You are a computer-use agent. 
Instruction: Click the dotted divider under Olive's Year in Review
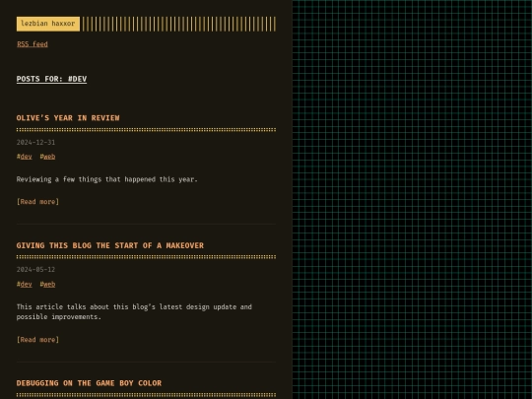(146, 130)
